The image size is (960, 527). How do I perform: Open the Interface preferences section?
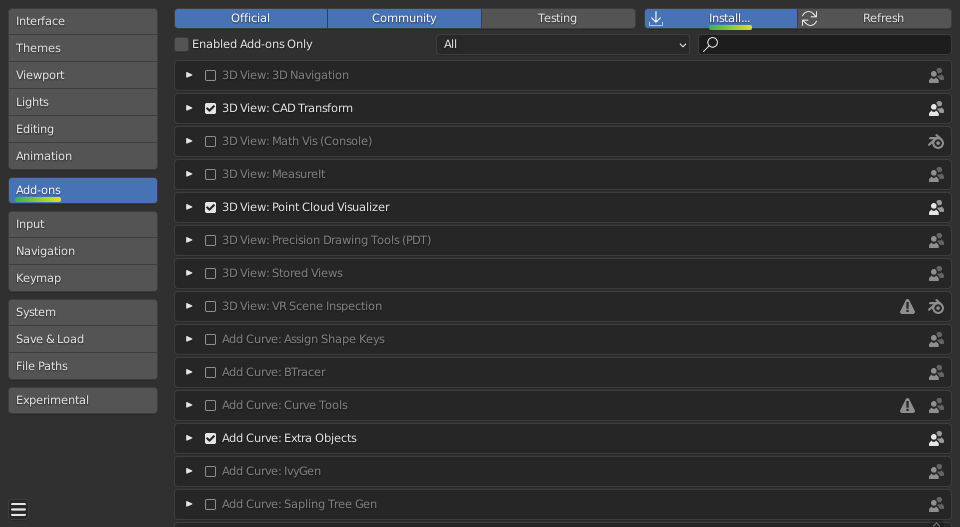point(83,21)
